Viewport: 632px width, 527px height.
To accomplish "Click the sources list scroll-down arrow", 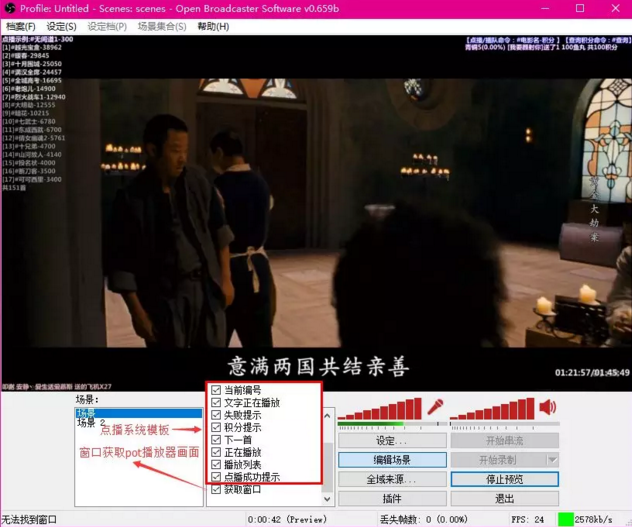I will click(x=327, y=499).
